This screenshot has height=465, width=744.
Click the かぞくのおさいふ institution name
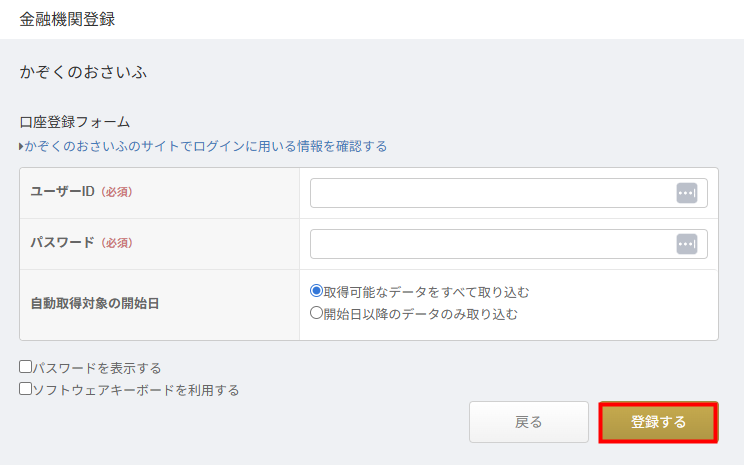click(83, 72)
